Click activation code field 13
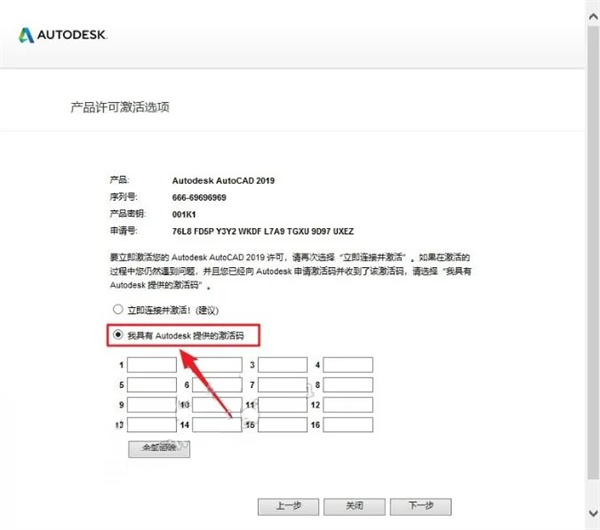 (152, 425)
